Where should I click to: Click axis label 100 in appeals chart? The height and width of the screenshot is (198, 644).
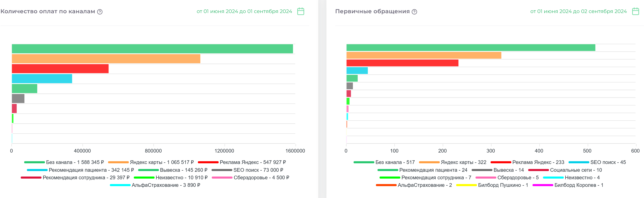point(394,151)
